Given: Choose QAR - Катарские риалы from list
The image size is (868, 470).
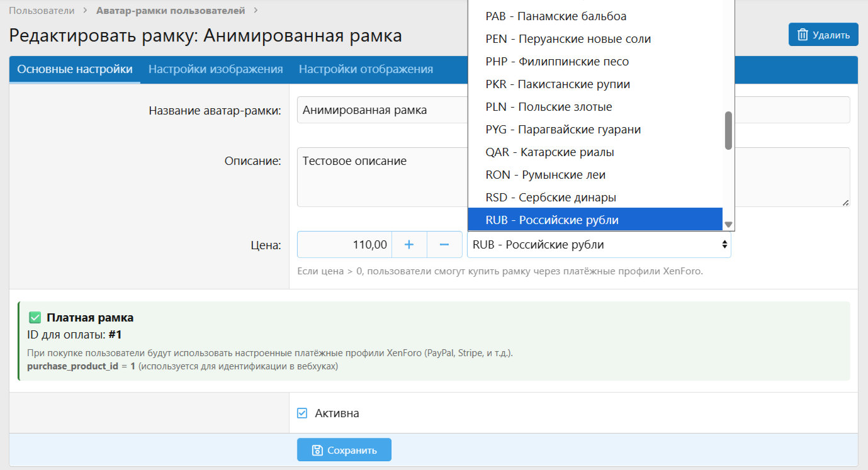Looking at the screenshot, I should pyautogui.click(x=550, y=152).
